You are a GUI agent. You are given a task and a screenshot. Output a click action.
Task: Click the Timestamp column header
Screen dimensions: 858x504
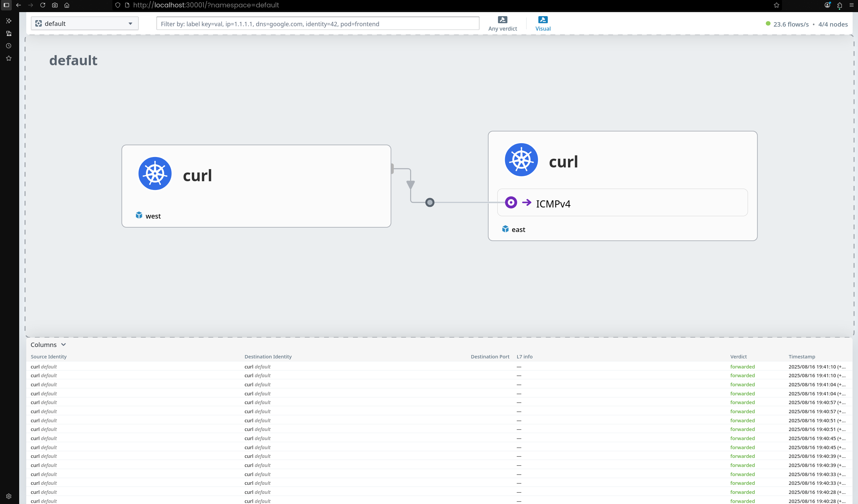pos(801,357)
